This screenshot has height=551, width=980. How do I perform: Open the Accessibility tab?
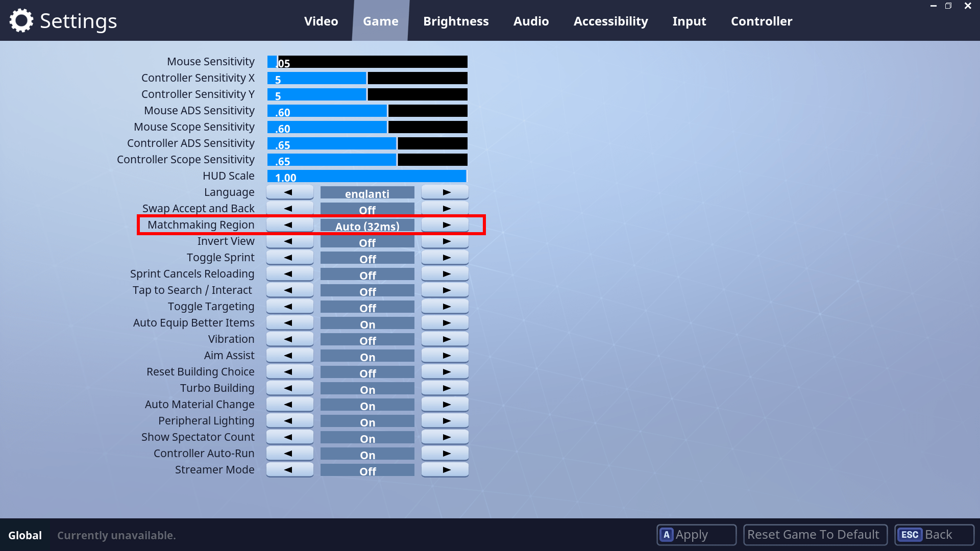[x=610, y=21]
